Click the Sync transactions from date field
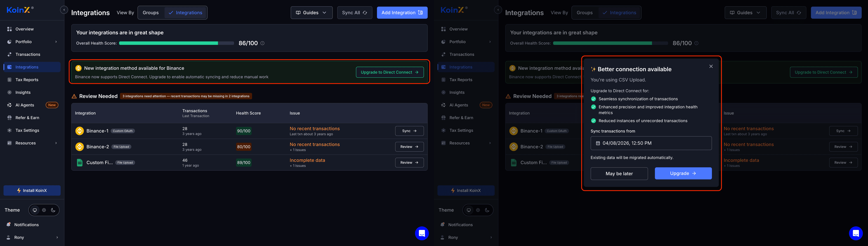Image resolution: width=868 pixels, height=246 pixels. click(x=651, y=143)
